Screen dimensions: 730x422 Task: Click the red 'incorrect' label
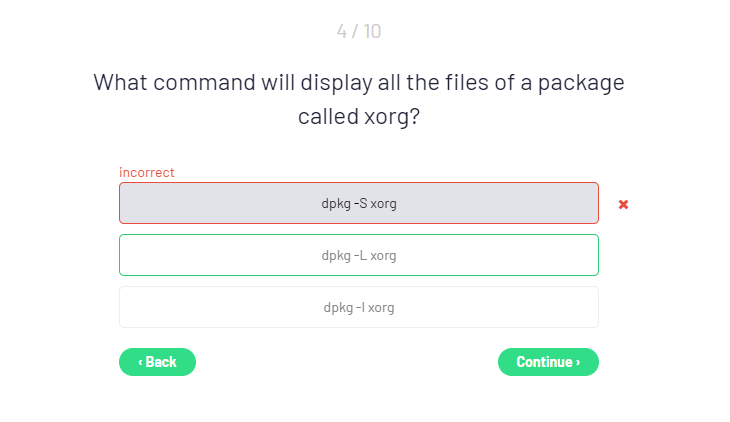click(x=147, y=172)
